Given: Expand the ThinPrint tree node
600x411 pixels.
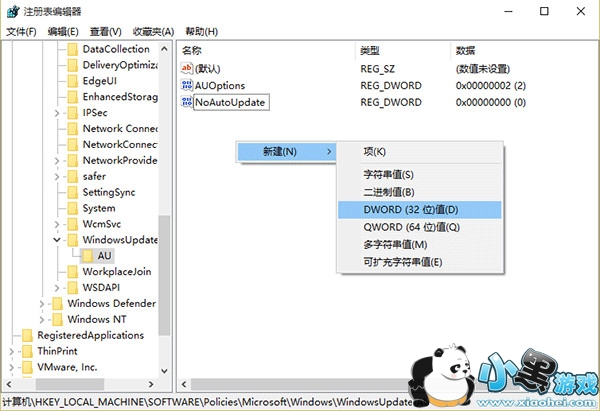Looking at the screenshot, I should coord(11,351).
